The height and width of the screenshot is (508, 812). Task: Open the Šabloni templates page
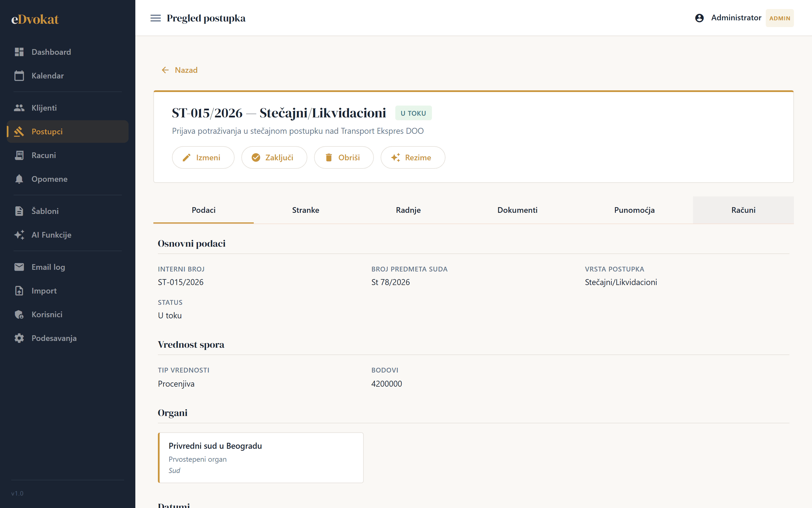pos(67,211)
